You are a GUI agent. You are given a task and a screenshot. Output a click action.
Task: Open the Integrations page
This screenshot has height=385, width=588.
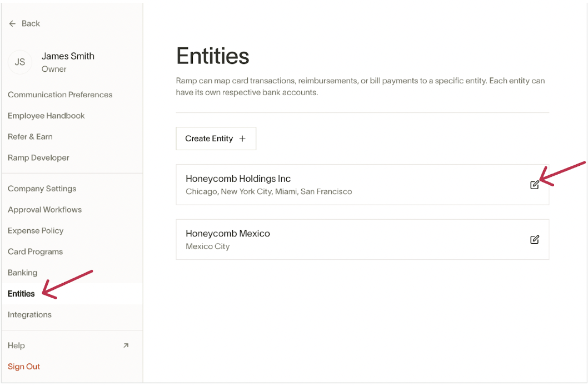tap(29, 314)
